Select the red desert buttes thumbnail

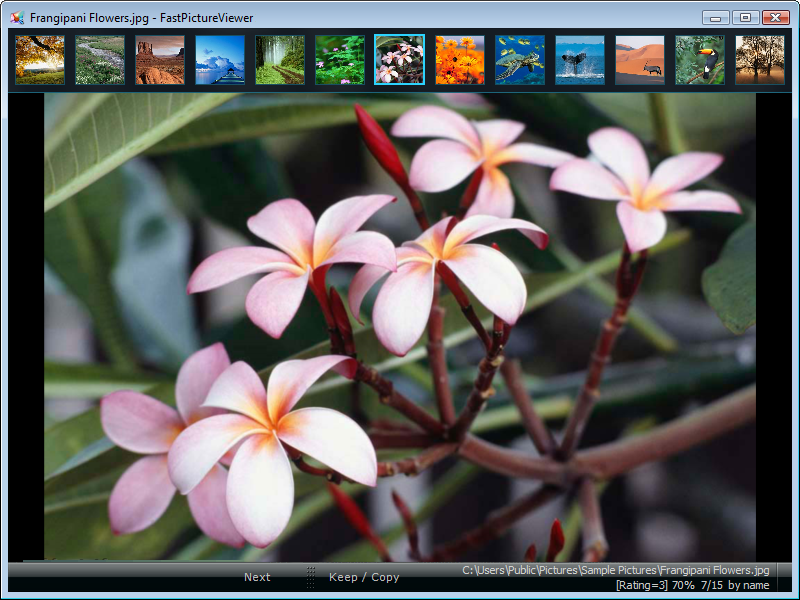click(160, 60)
